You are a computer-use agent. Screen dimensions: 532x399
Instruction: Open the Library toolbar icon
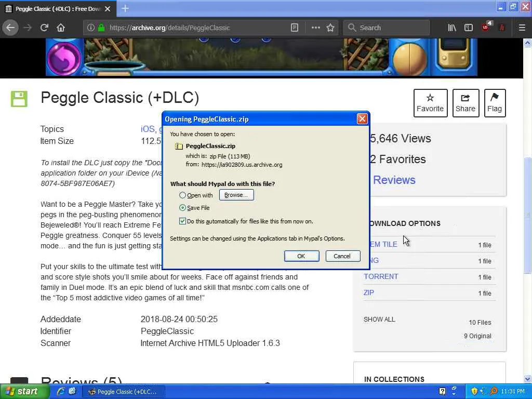tap(452, 28)
